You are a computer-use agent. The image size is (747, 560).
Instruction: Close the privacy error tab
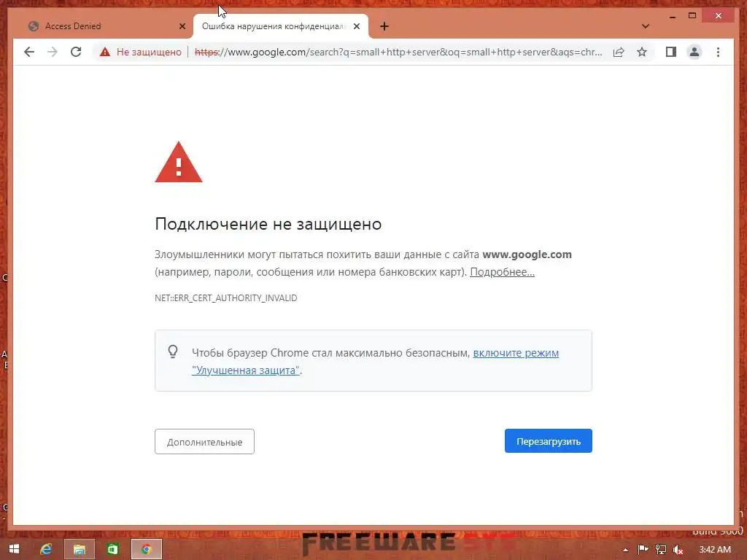tap(357, 26)
